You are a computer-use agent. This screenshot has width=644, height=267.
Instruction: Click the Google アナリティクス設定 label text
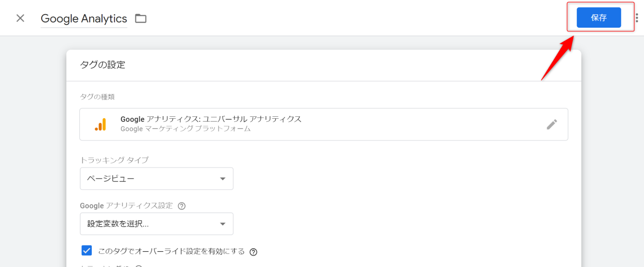pos(126,206)
